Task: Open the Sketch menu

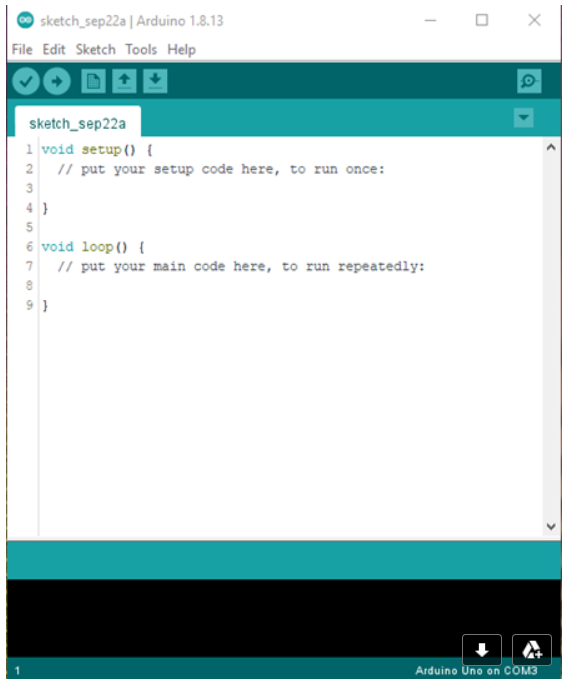Action: tap(95, 49)
